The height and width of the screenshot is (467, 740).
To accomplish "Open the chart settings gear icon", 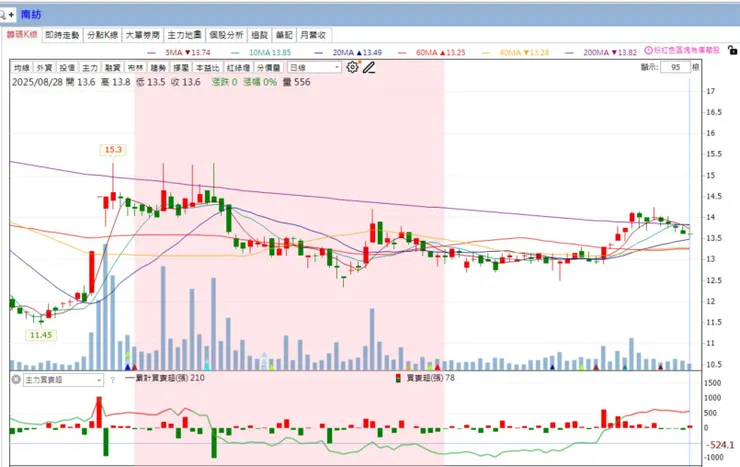I will pyautogui.click(x=352, y=67).
